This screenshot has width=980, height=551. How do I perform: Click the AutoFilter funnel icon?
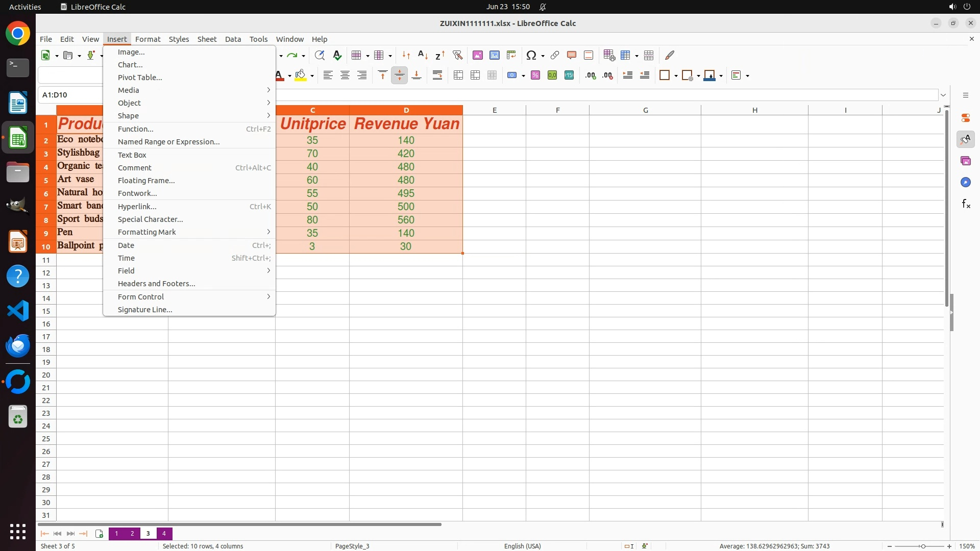tap(457, 55)
